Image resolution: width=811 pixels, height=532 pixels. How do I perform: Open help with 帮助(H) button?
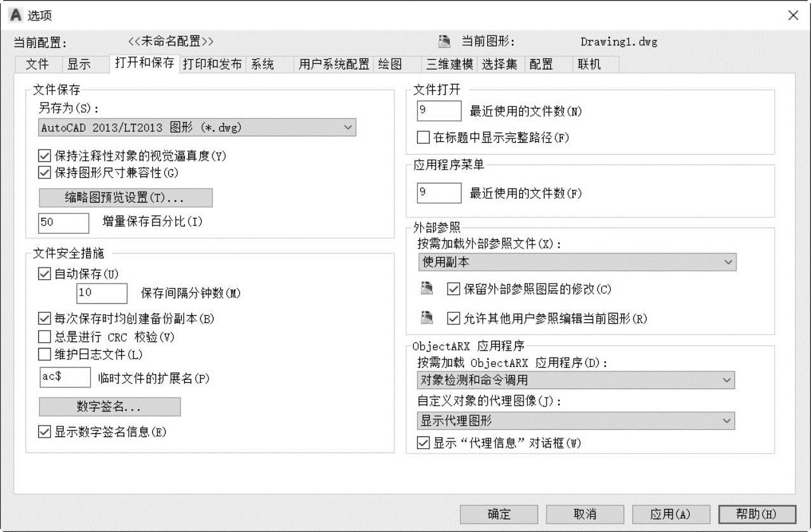[x=757, y=514]
